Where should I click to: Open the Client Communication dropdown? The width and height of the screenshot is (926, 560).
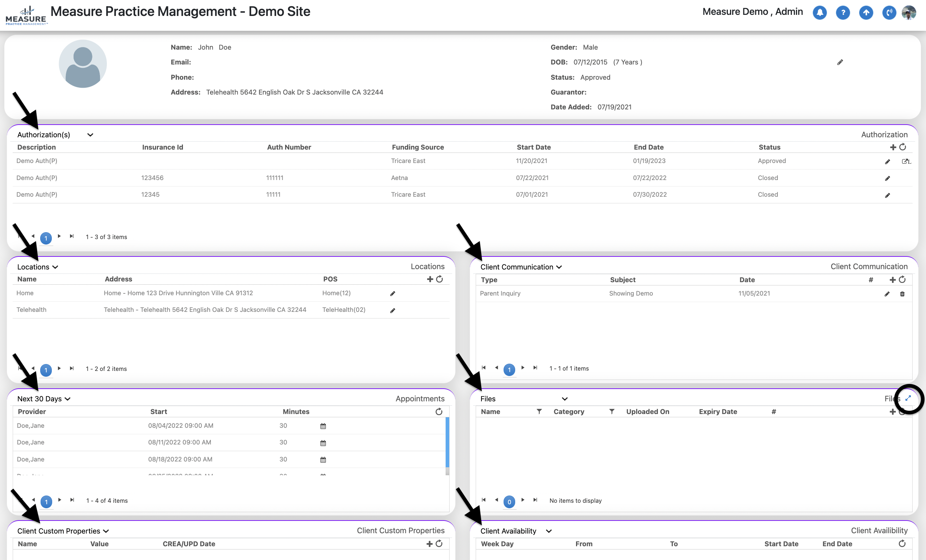coord(559,267)
